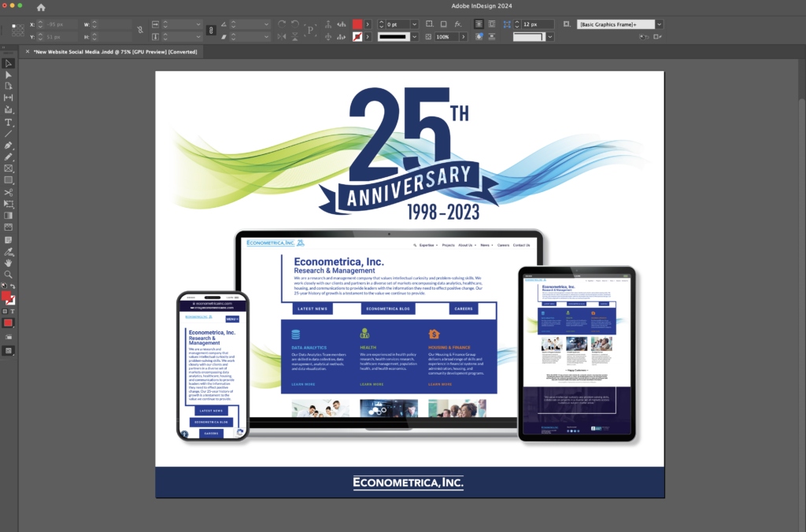This screenshot has height=532, width=806.
Task: Select the Pencil tool
Action: (8, 157)
